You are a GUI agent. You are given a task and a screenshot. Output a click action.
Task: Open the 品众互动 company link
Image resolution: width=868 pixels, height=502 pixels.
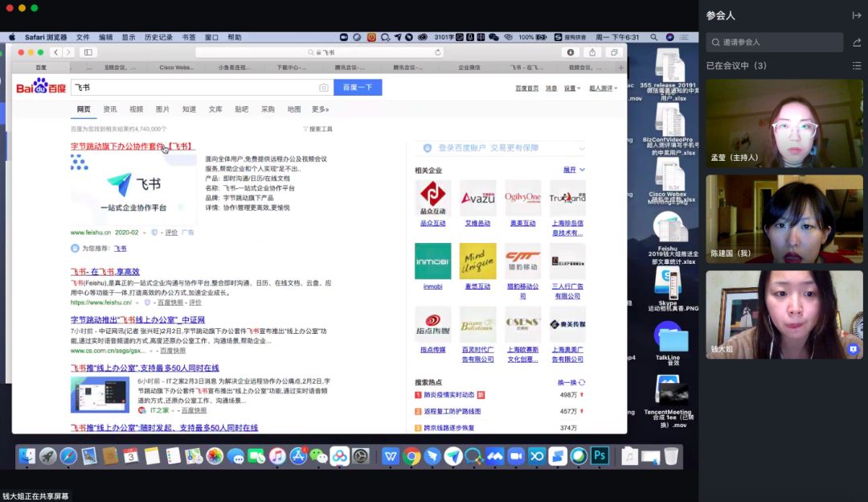click(433, 224)
